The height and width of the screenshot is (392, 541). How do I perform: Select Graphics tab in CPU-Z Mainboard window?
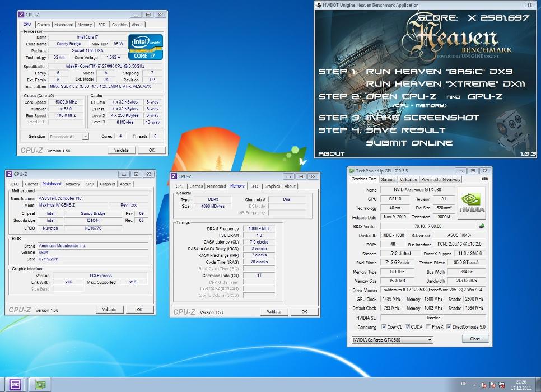tap(108, 184)
